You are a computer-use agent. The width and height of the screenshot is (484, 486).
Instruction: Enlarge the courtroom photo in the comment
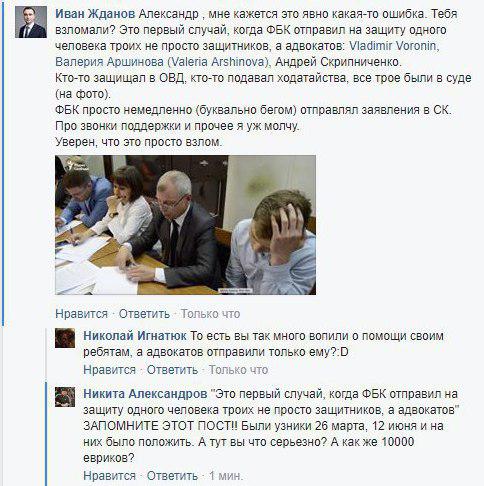click(x=185, y=225)
